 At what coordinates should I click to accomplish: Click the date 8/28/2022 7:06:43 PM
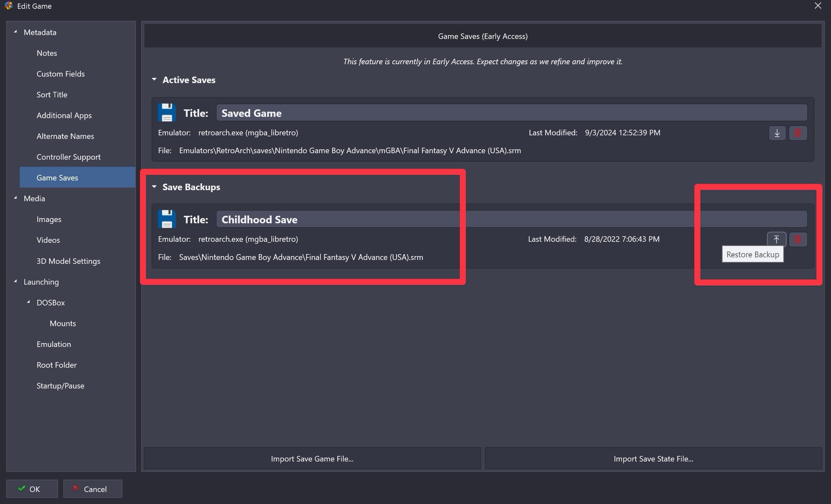(622, 240)
